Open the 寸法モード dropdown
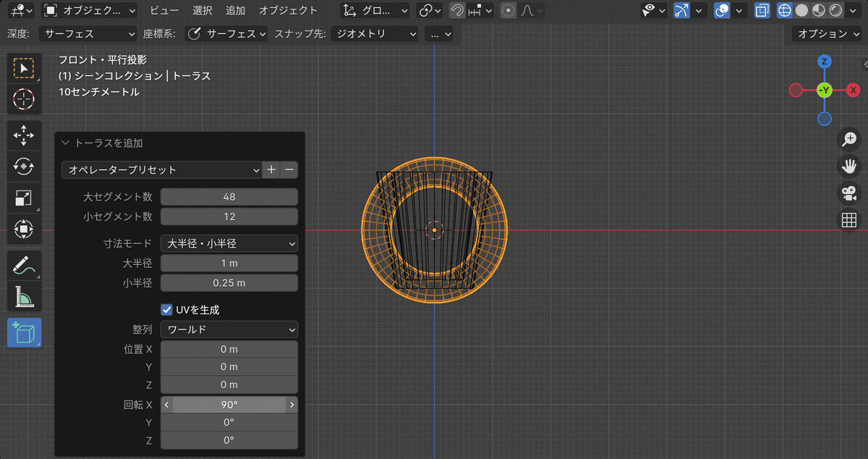Viewport: 868px width, 459px height. (x=229, y=244)
